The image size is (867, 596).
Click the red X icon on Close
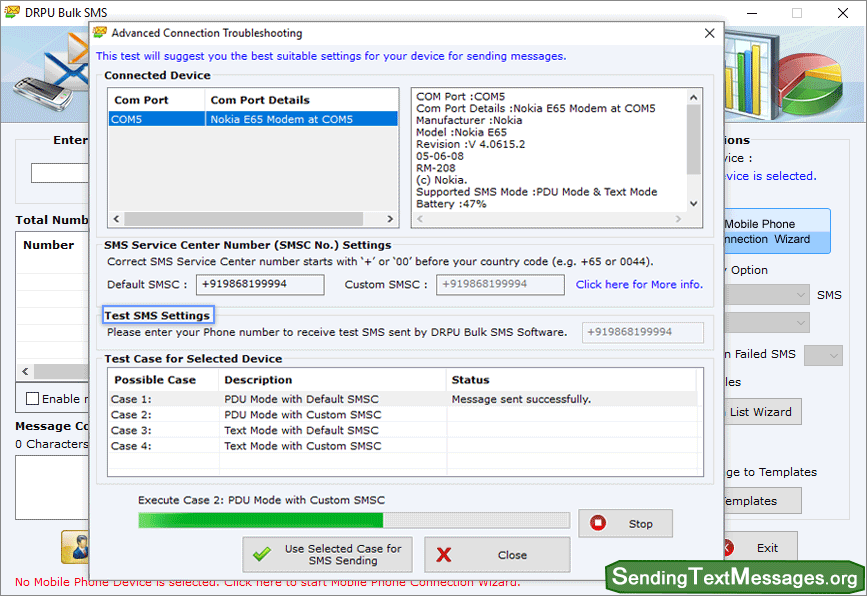pos(443,555)
